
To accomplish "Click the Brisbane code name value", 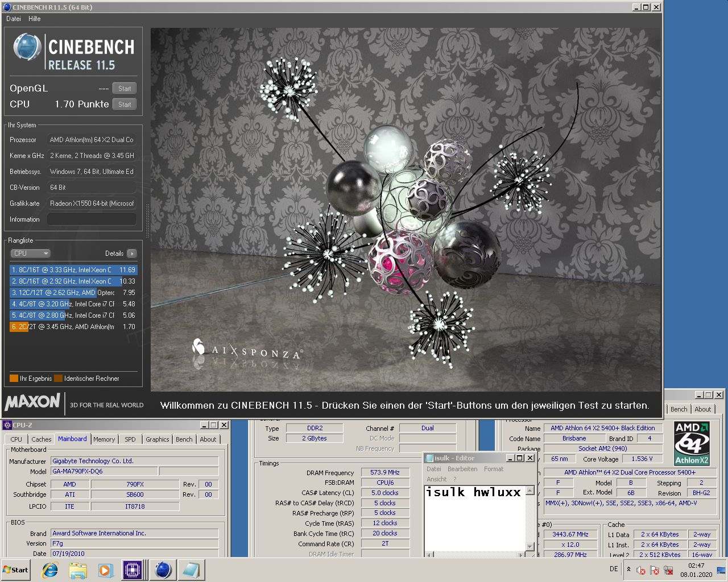I will [x=574, y=438].
